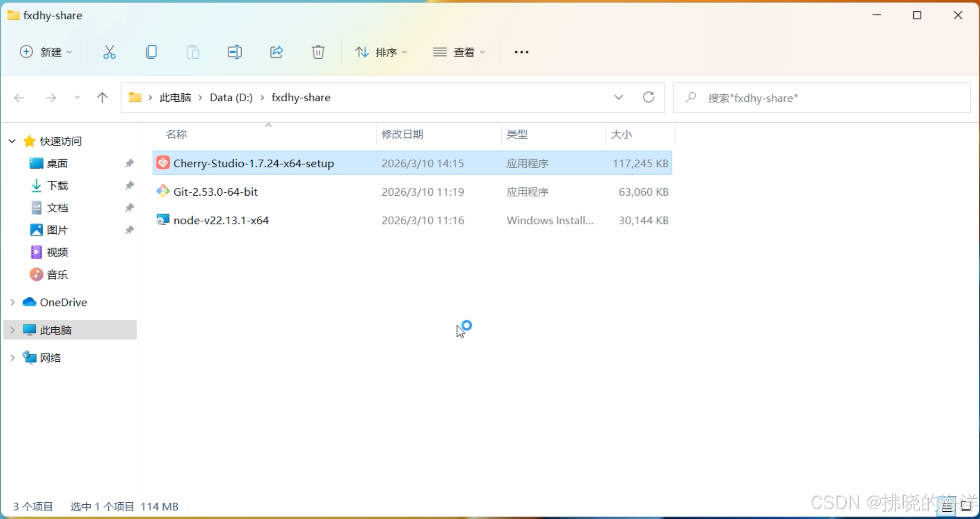Navigate to Data (D:) via breadcrumb

(x=231, y=97)
